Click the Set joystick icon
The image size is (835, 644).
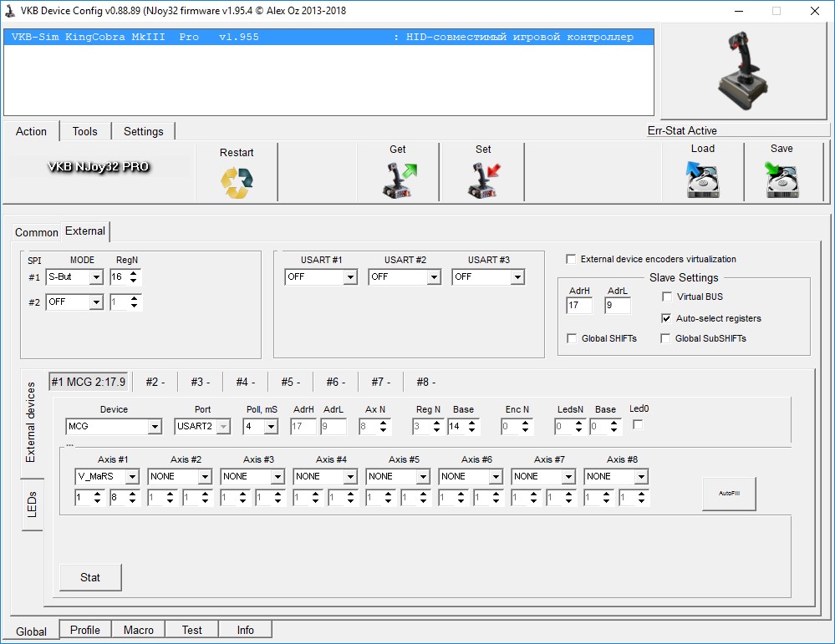click(483, 180)
